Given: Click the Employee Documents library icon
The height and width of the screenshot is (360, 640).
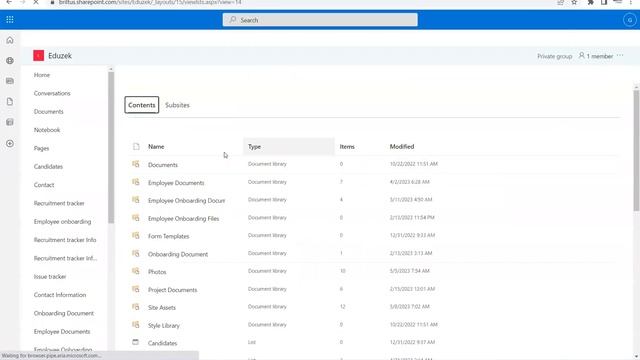Looking at the screenshot, I should tap(136, 182).
